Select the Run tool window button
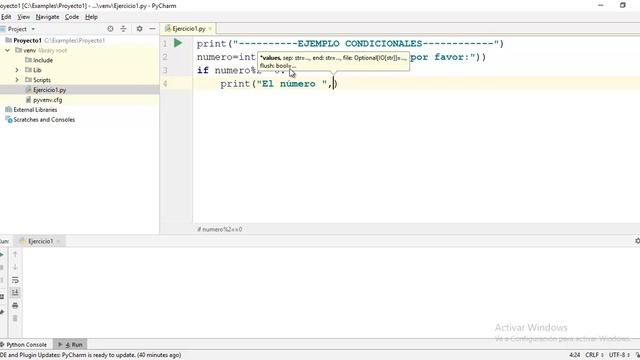This screenshot has height=360, width=640. pos(70,344)
